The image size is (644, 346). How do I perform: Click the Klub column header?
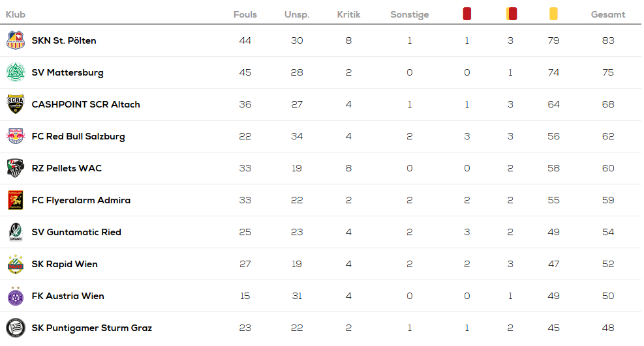[x=16, y=14]
